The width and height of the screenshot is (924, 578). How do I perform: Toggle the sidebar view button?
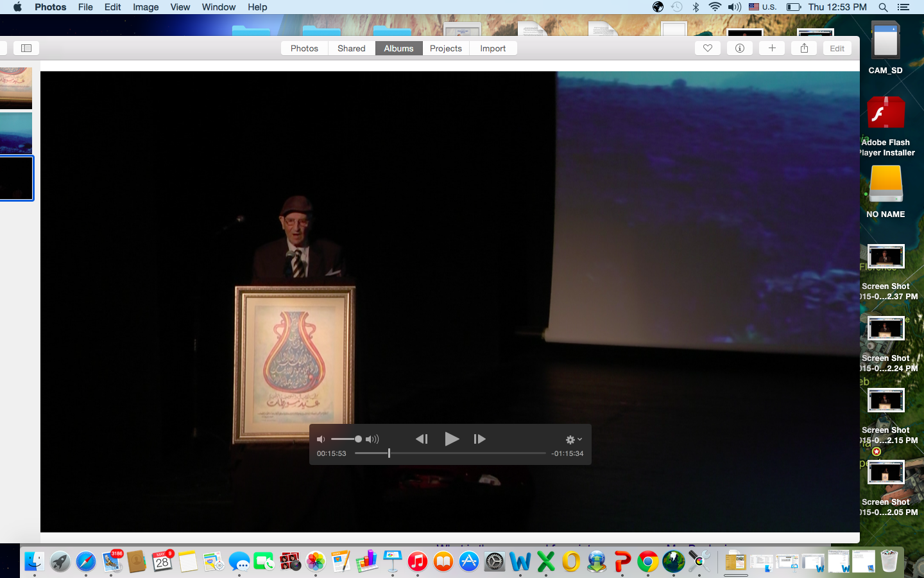point(26,48)
